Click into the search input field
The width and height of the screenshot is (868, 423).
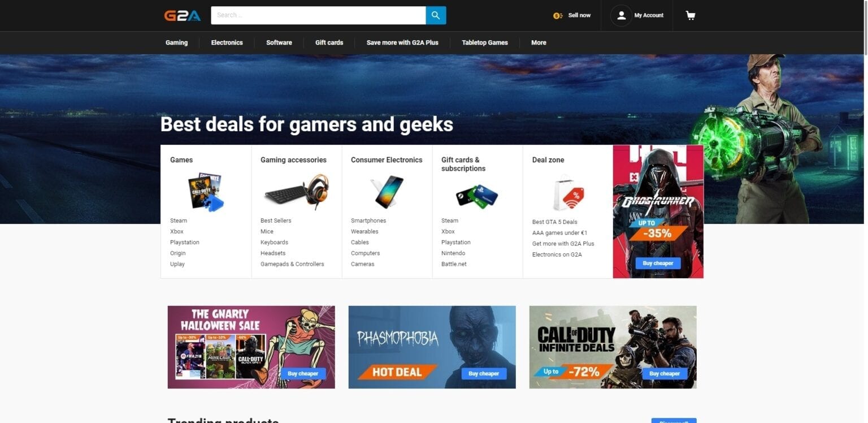click(x=318, y=15)
